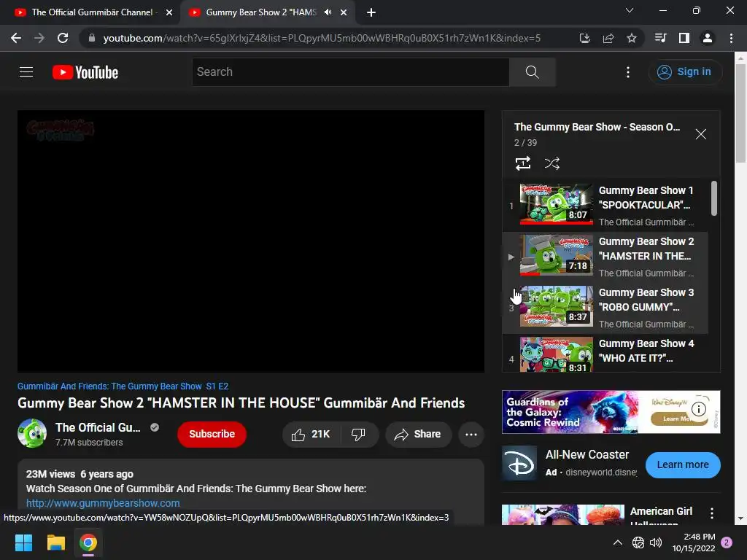
Task: Play Gummy Bear Show 3 ROBO GUMMY
Action: coord(605,308)
